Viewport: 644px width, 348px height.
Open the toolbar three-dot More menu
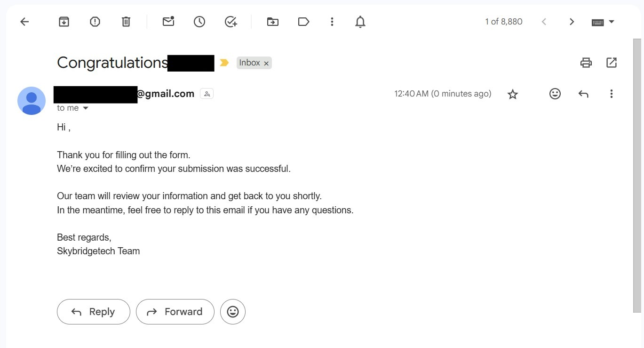pyautogui.click(x=332, y=22)
